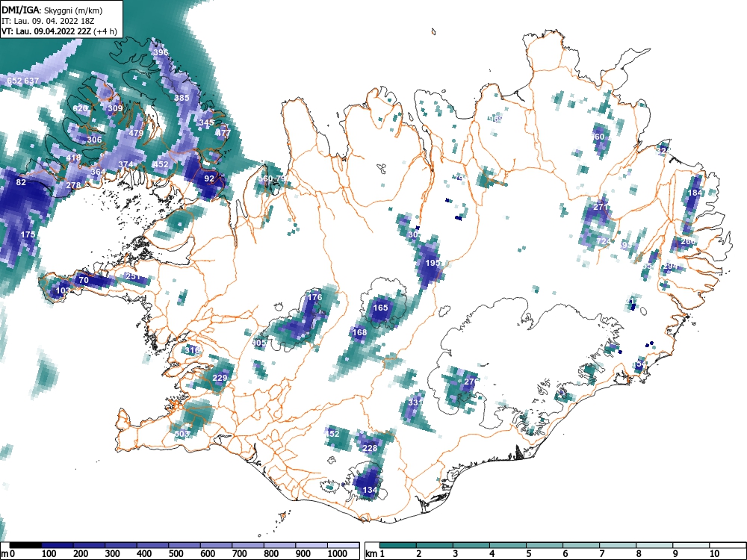747x560 pixels.
Task: Click the 'km 1' label on the kilometre scale
Action: (x=375, y=554)
